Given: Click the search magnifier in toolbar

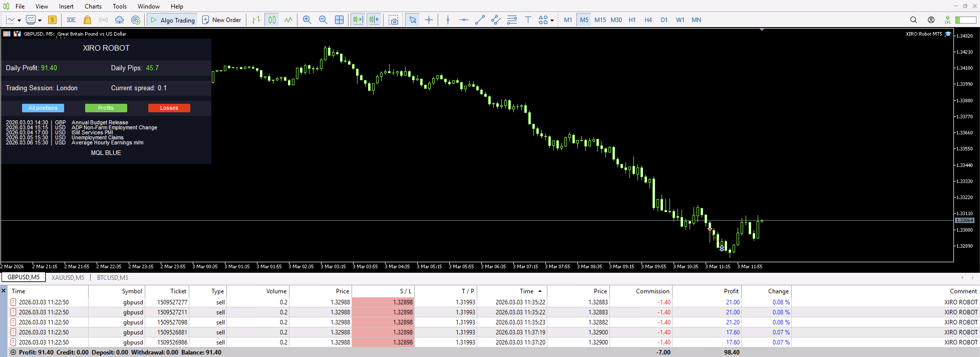Looking at the screenshot, I should [913, 20].
